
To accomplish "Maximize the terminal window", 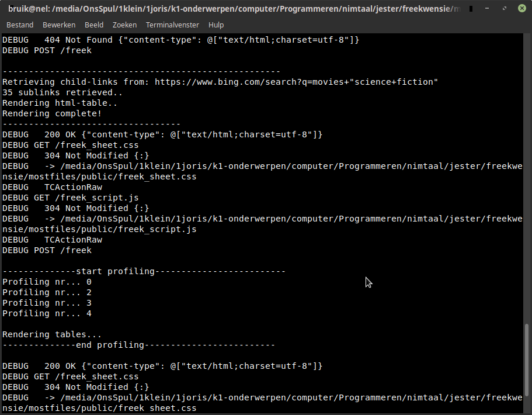I will point(505,9).
